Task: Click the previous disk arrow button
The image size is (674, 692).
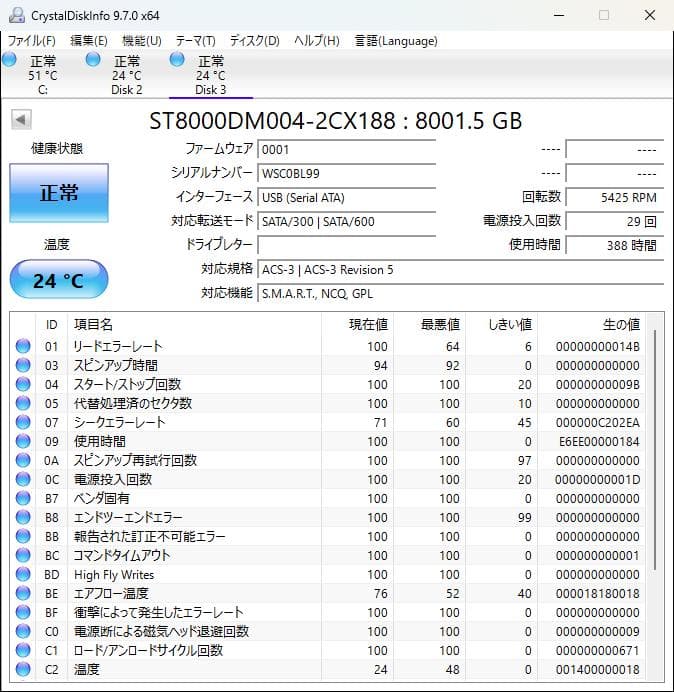Action: (x=21, y=119)
